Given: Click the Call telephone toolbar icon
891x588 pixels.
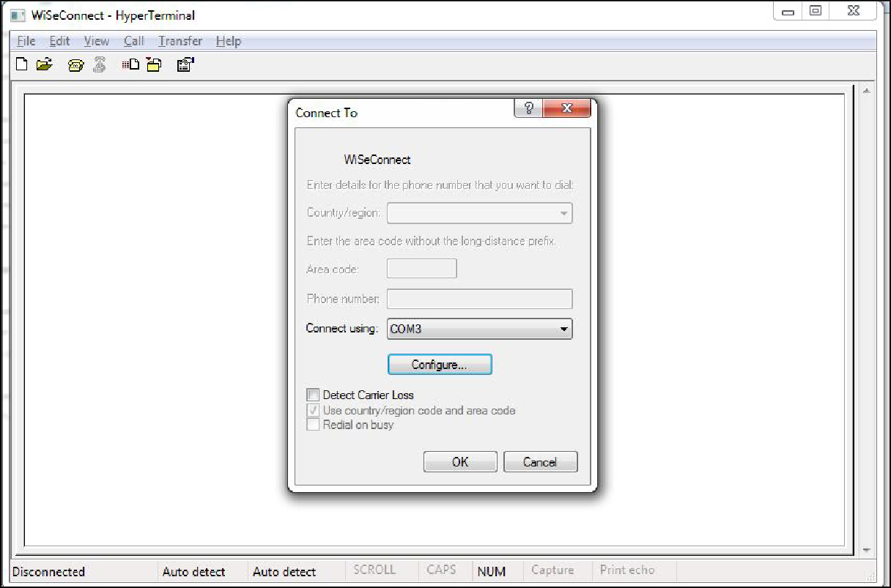Looking at the screenshot, I should click(x=75, y=65).
